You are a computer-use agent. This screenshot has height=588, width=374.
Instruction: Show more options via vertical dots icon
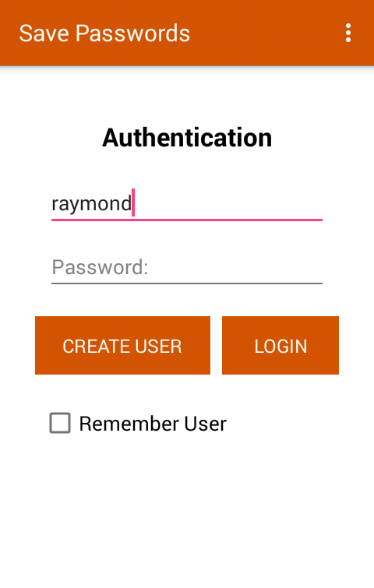(348, 33)
